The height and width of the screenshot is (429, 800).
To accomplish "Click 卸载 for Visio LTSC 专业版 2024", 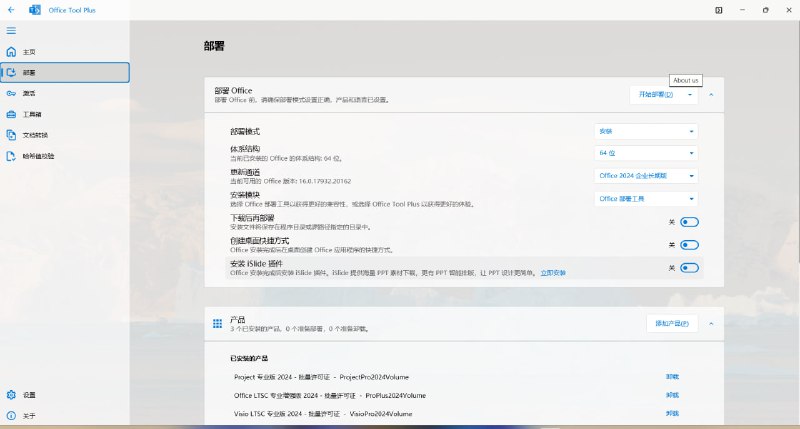I will [x=672, y=414].
